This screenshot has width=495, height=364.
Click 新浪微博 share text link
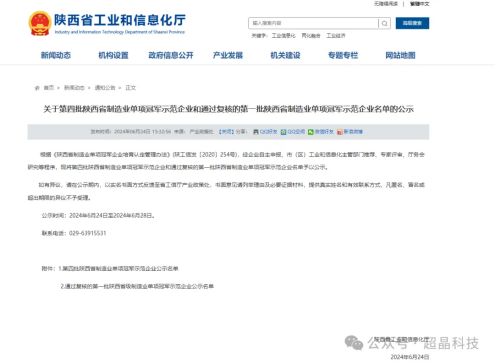(x=353, y=132)
